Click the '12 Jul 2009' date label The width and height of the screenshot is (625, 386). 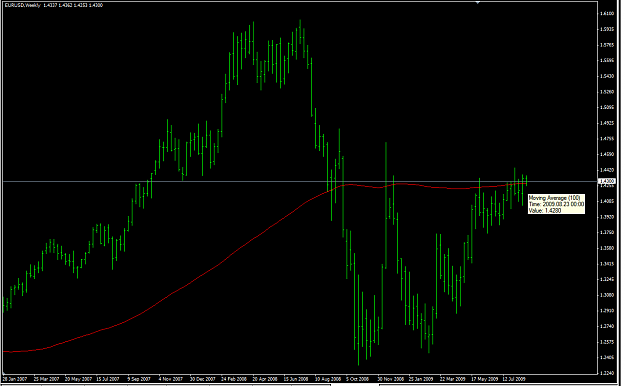514,379
